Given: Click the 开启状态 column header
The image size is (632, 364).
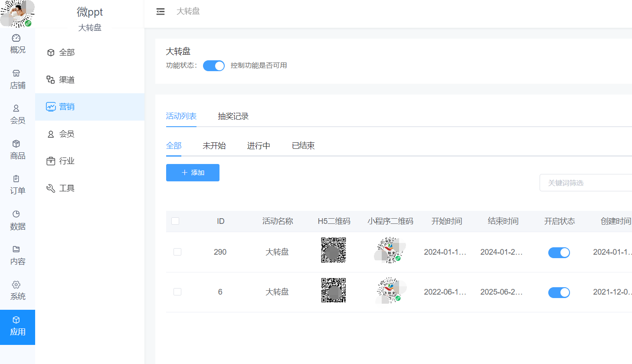Looking at the screenshot, I should (x=560, y=221).
